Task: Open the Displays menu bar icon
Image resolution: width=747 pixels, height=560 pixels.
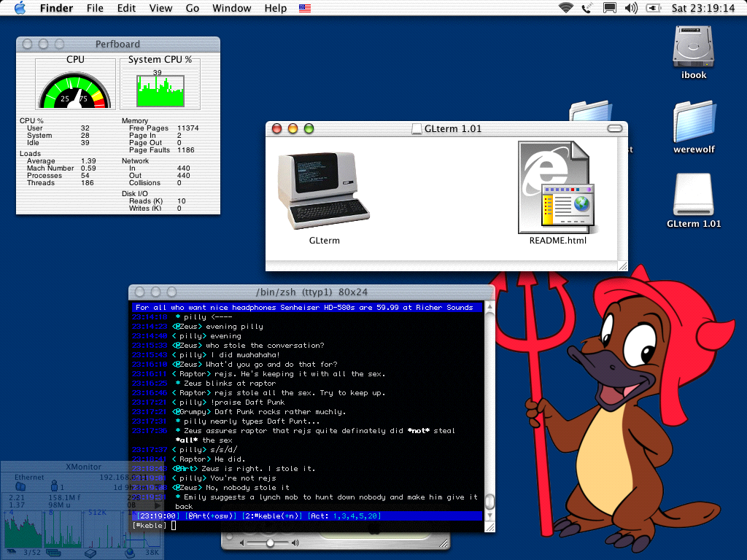Action: pos(609,8)
